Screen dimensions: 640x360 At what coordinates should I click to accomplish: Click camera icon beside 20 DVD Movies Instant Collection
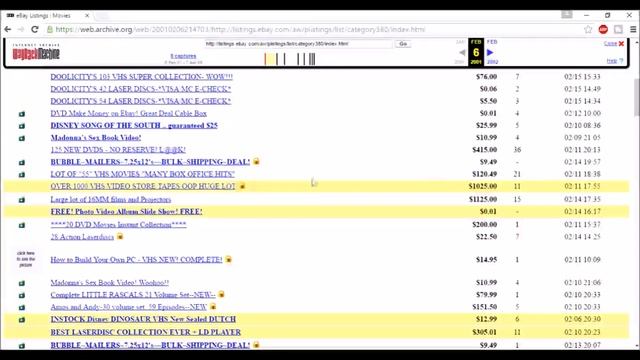(x=22, y=225)
